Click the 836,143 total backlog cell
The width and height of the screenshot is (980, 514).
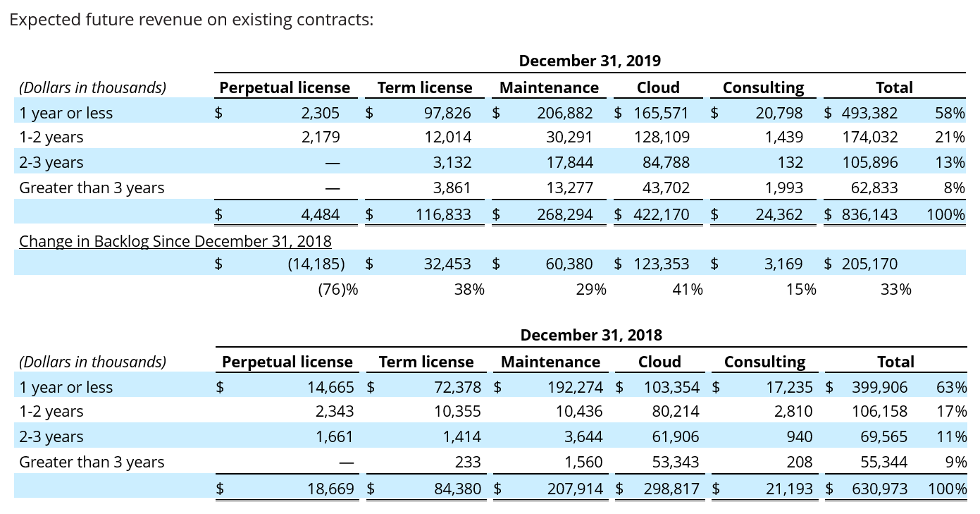pos(869,214)
